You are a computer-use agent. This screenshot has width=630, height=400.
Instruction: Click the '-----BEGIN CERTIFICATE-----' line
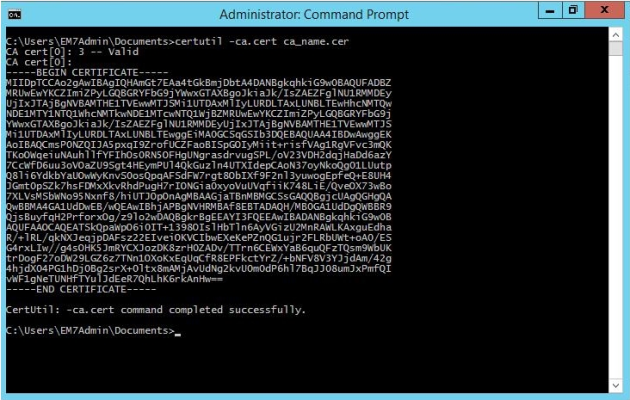click(x=87, y=73)
